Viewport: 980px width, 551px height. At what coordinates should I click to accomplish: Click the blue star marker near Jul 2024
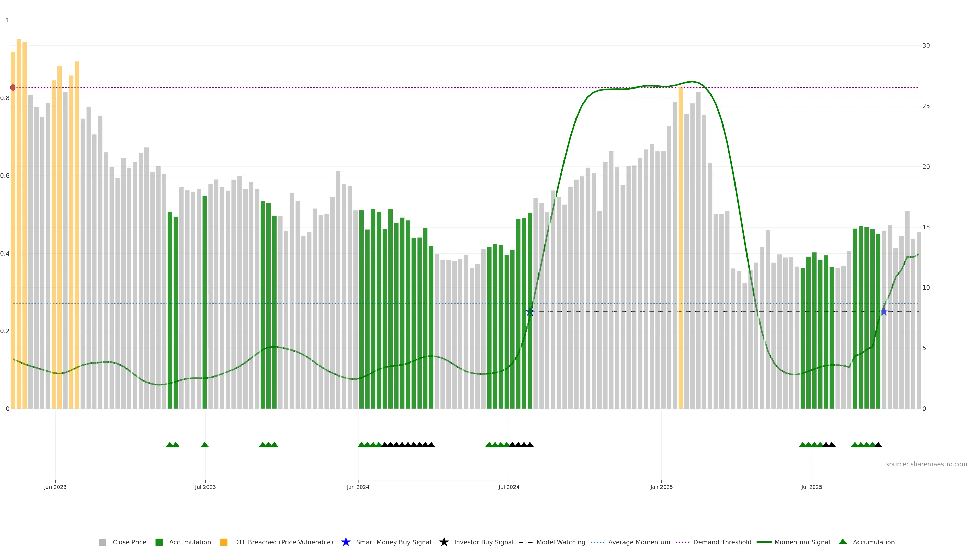[x=530, y=312]
